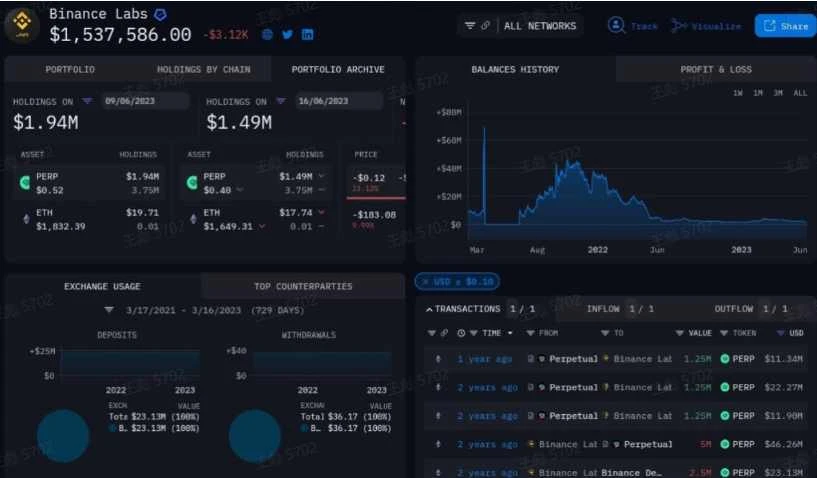Open the LinkedIn profile icon

pos(308,34)
